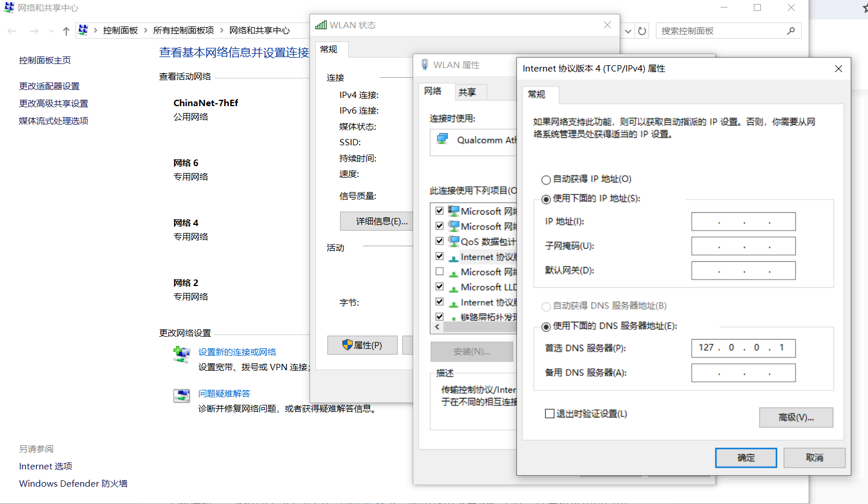Click the WLAN 属性 title bar icon

(425, 65)
